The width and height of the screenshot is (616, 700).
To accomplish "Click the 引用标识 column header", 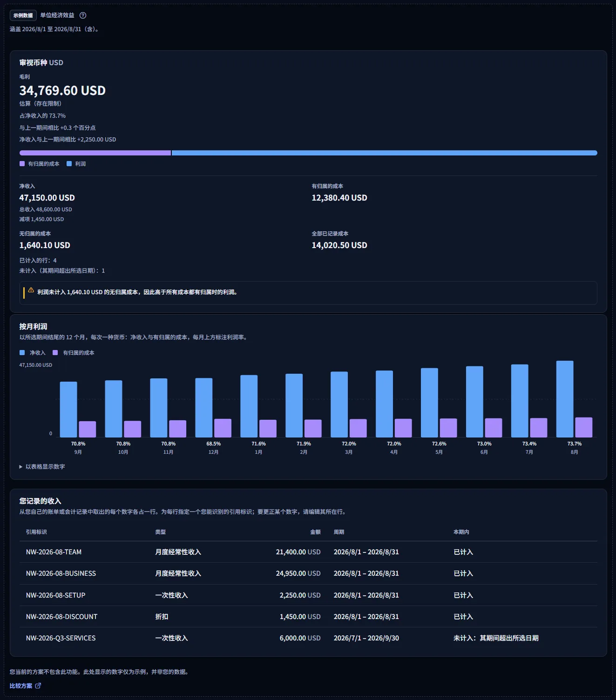I will 36,532.
